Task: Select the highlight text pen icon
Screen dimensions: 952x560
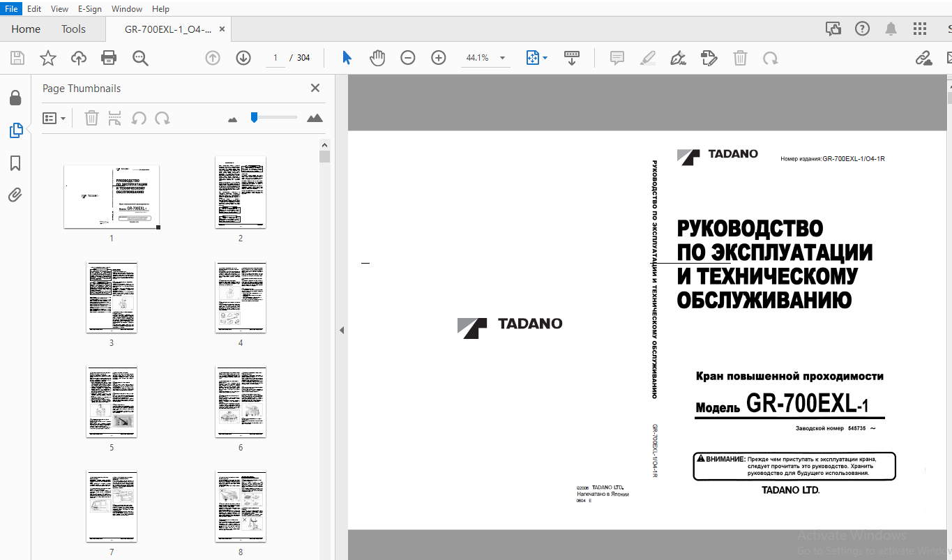Action: pos(648,58)
